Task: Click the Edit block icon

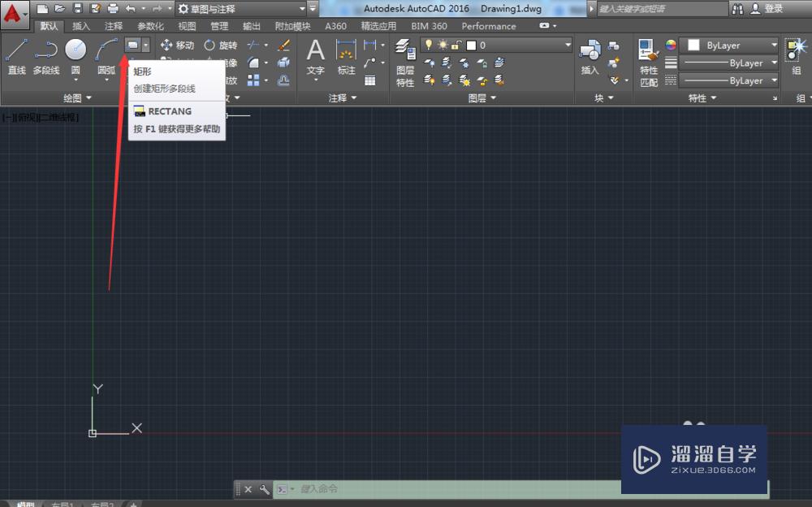Action: pos(614,63)
